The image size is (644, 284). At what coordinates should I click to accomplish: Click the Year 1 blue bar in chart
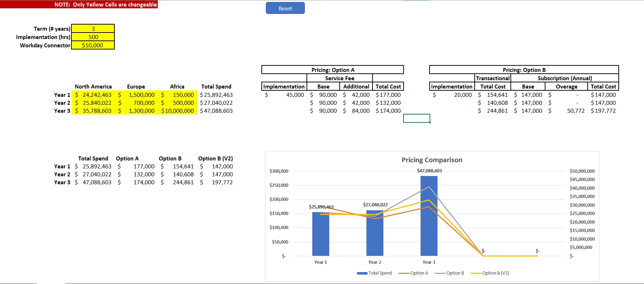321,234
